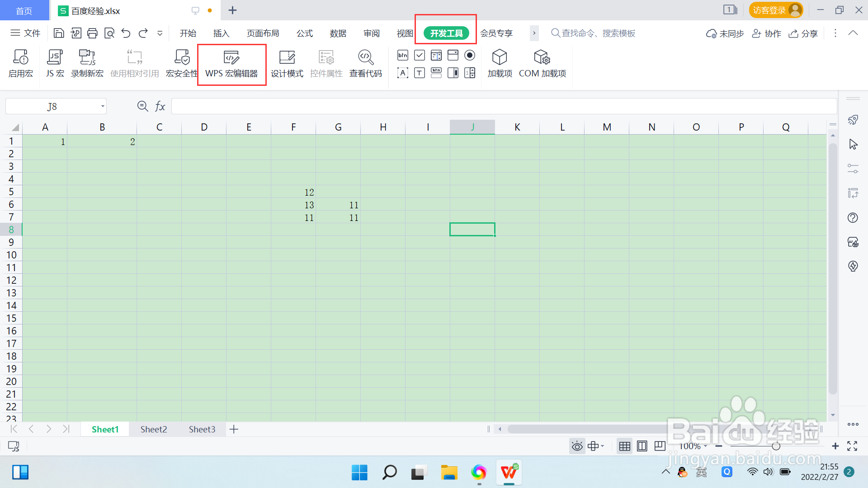Click the 分享 share button
Image resolution: width=868 pixels, height=488 pixels.
pos(803,33)
